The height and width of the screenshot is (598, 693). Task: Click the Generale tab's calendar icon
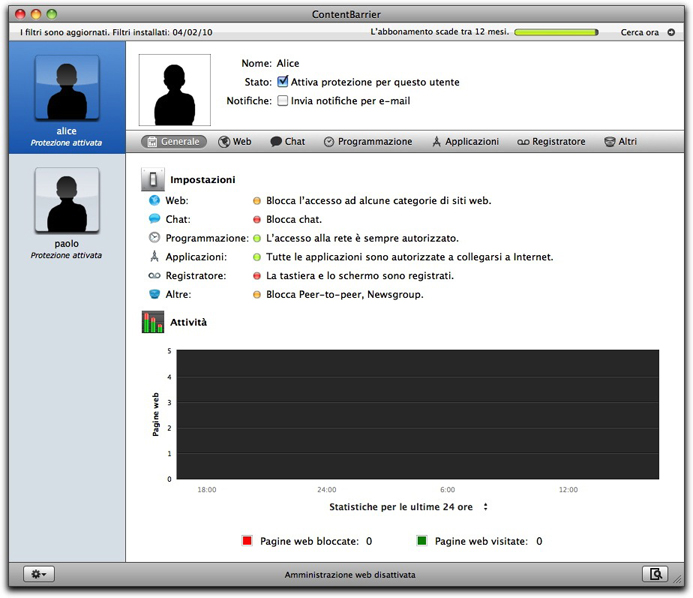coord(152,142)
